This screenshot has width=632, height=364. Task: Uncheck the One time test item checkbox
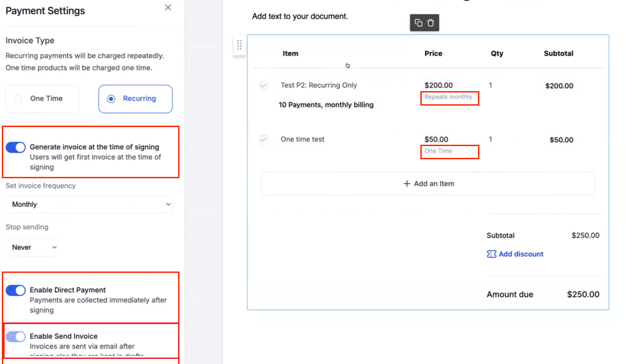(x=263, y=139)
